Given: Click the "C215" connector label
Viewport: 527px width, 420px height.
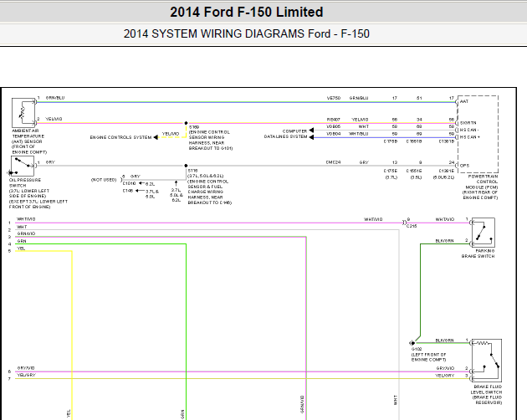Looking at the screenshot, I should 412,226.
